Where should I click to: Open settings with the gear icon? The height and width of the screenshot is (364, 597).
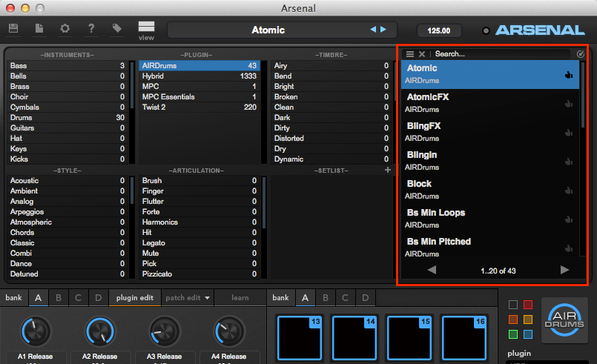coord(65,28)
